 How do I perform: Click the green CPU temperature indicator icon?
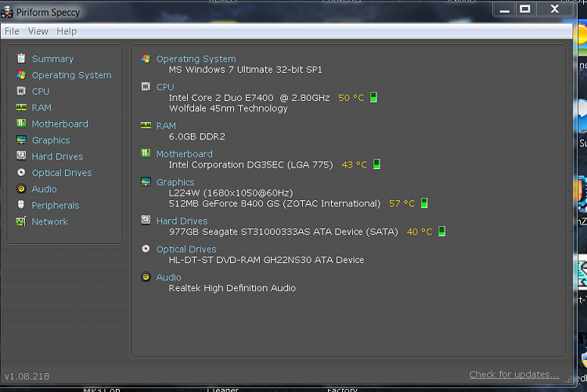point(373,97)
